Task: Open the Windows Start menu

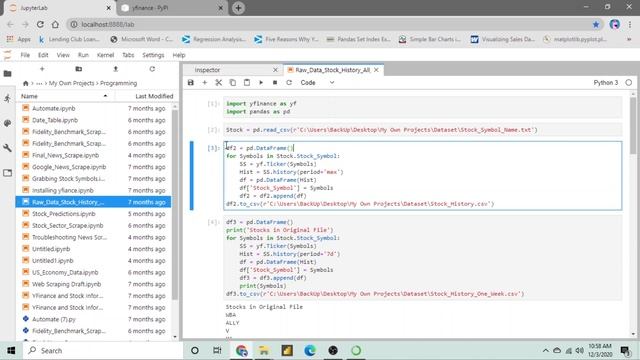Action: (x=11, y=351)
